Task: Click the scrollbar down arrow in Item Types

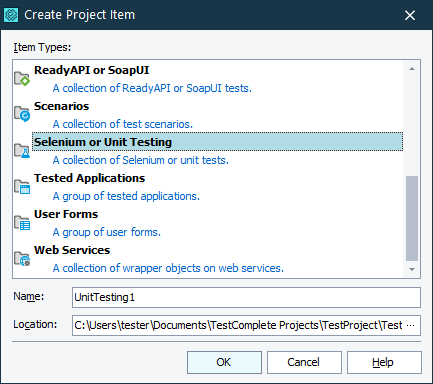Action: coord(412,269)
